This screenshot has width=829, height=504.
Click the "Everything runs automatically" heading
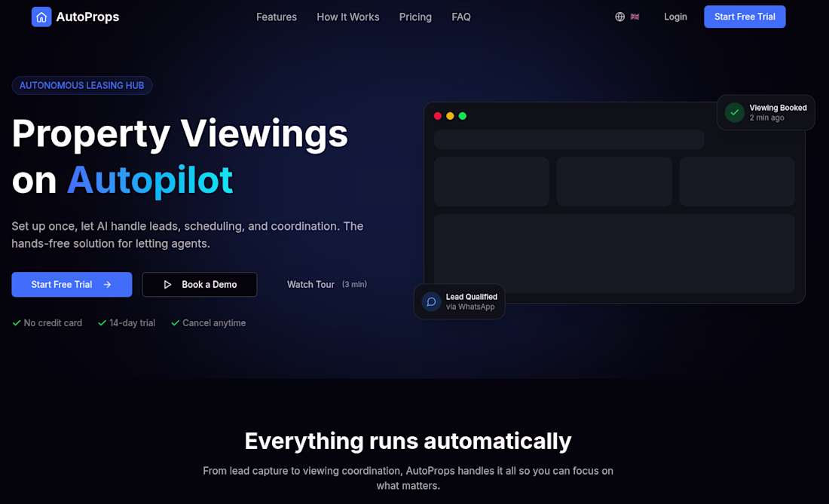(408, 441)
